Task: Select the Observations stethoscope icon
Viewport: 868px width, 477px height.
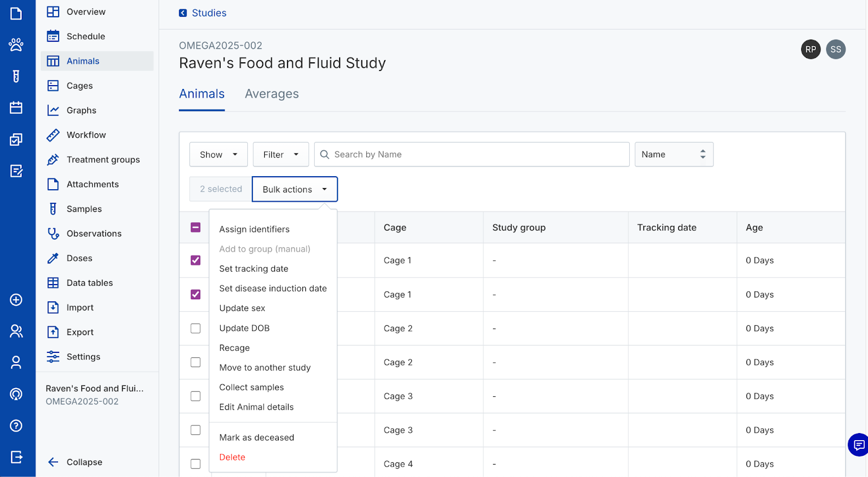Action: [53, 234]
